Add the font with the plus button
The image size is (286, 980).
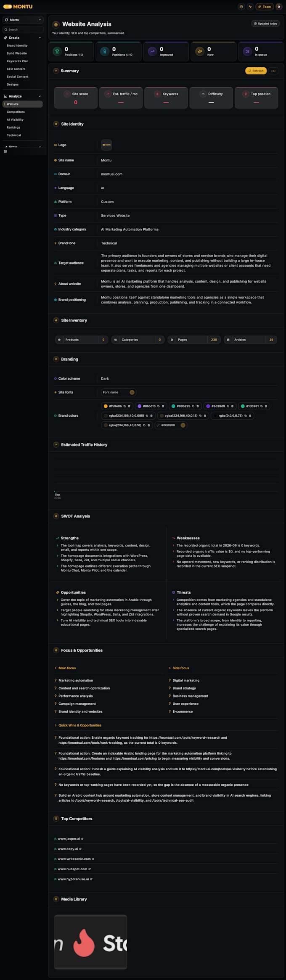(x=132, y=392)
